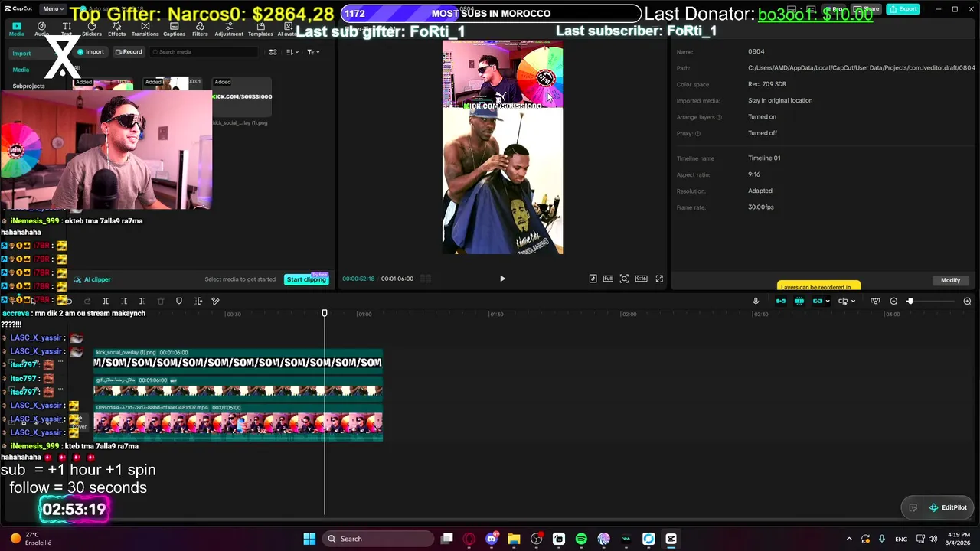980x551 pixels.
Task: Enter fullscreen preview mode
Action: (659, 279)
